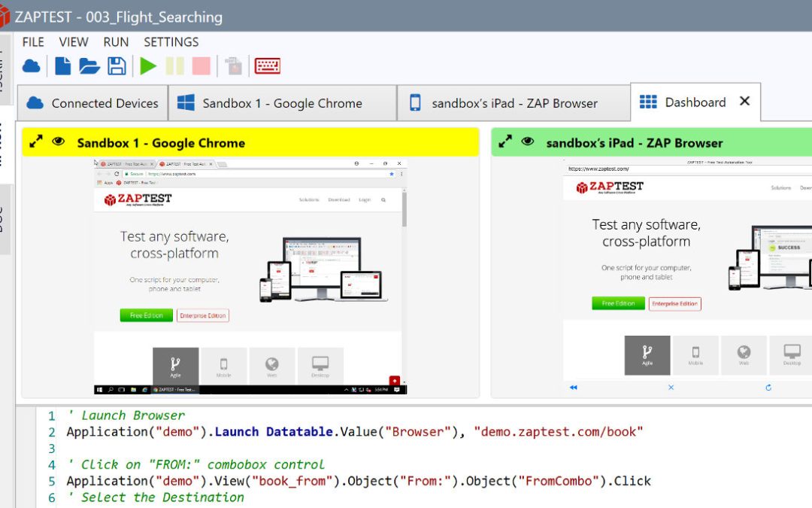Create a new file via toolbar
Image resolution: width=812 pixels, height=508 pixels.
(62, 65)
